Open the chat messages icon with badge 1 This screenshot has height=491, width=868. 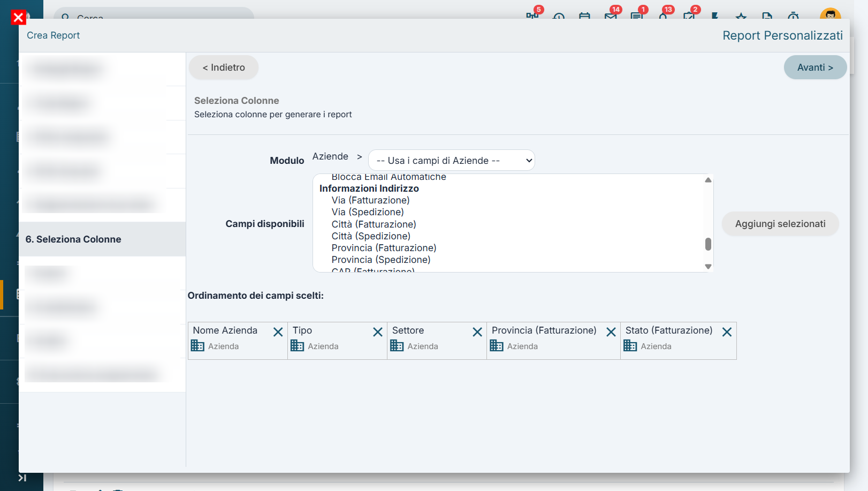(x=637, y=16)
